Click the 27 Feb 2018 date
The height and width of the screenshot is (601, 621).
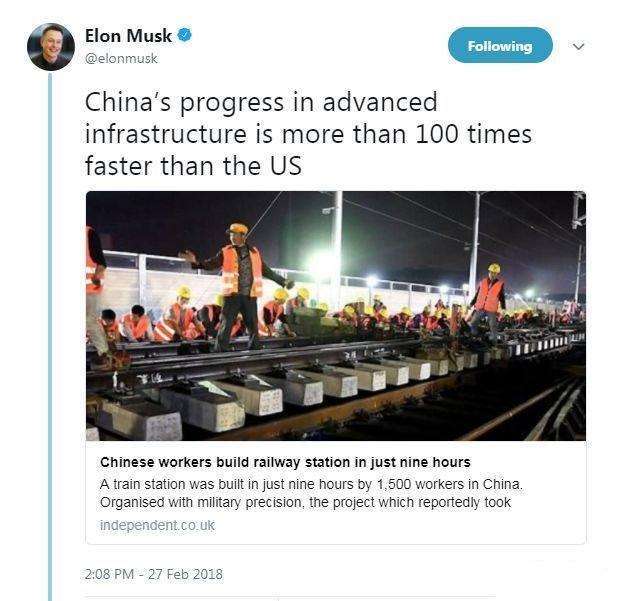pyautogui.click(x=185, y=574)
